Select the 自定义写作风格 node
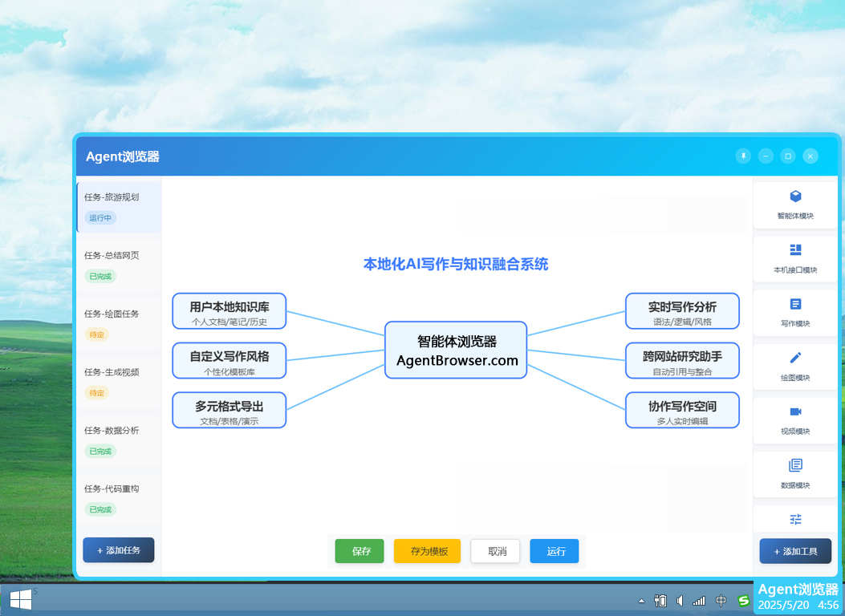This screenshot has width=845, height=616. [229, 360]
